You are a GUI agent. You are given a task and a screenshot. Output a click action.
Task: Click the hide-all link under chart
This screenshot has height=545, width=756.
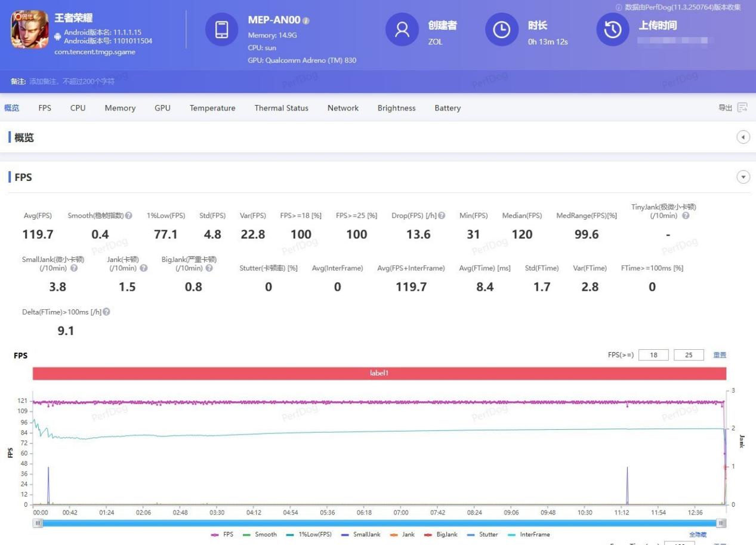[698, 535]
